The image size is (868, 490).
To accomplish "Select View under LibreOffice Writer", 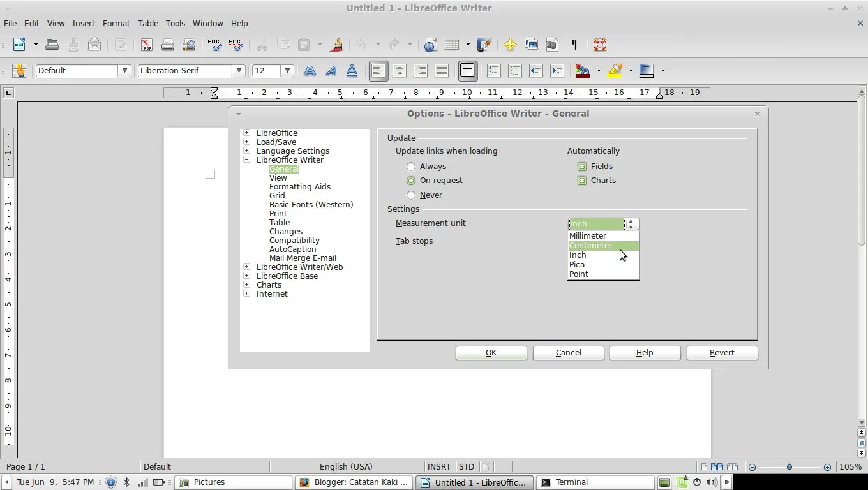I will (278, 178).
